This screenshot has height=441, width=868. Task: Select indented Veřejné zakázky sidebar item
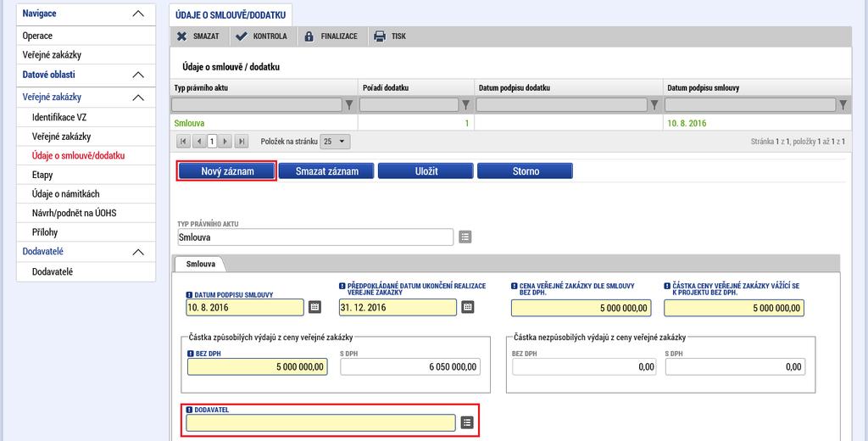pos(86,137)
